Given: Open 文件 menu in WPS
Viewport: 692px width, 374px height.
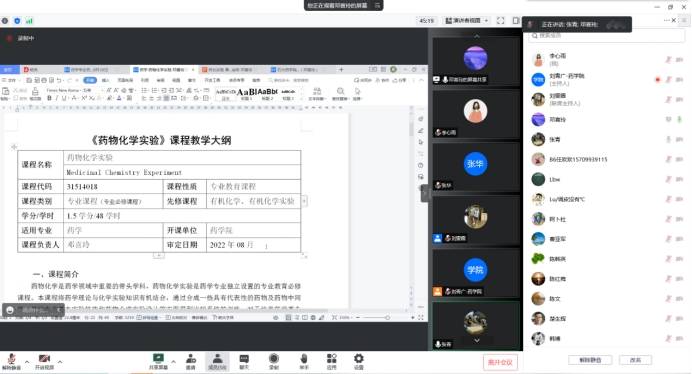Looking at the screenshot, I should [x=11, y=80].
